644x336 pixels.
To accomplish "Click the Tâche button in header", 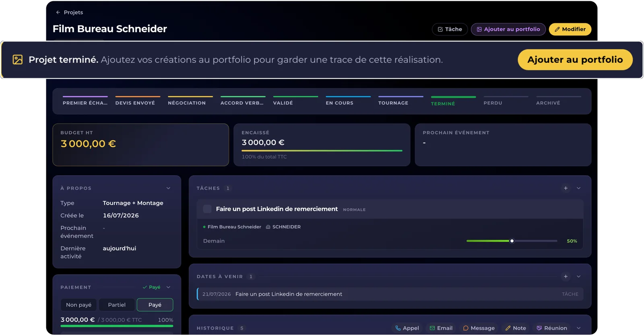I will click(450, 29).
